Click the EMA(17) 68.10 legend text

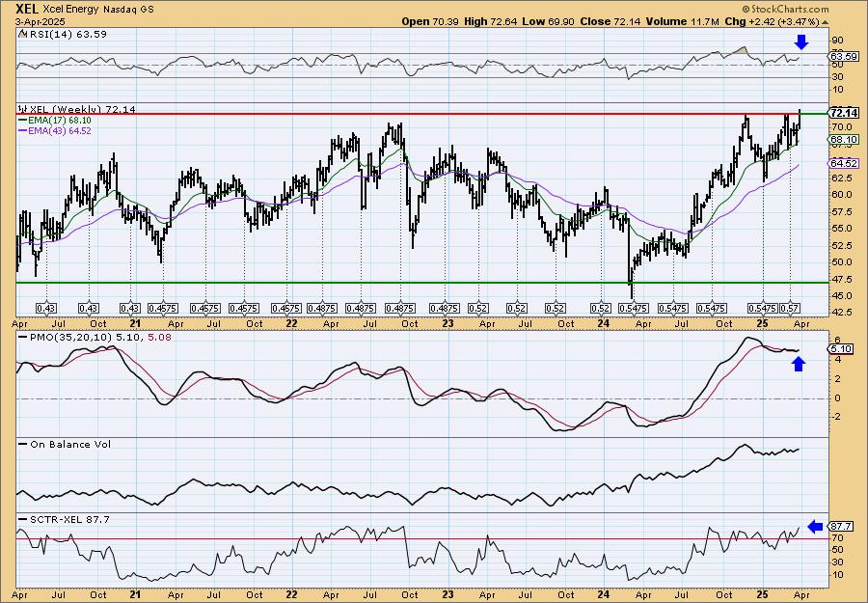tap(59, 121)
